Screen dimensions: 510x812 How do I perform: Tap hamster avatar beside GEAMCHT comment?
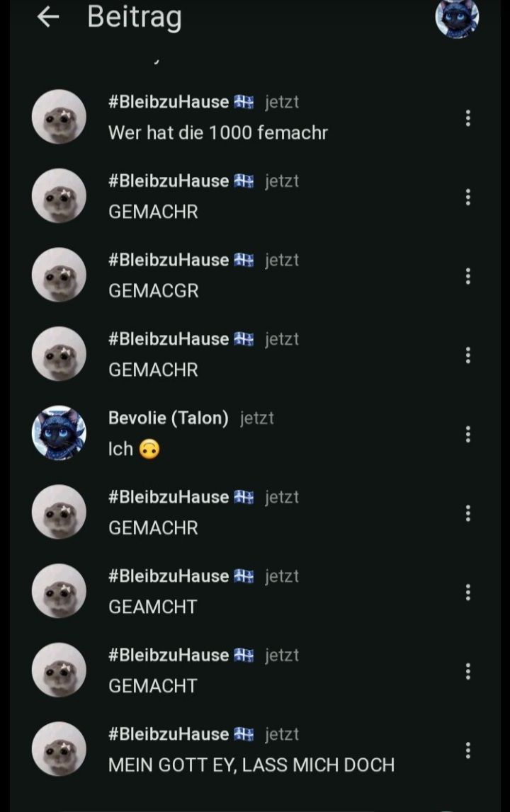pyautogui.click(x=59, y=591)
